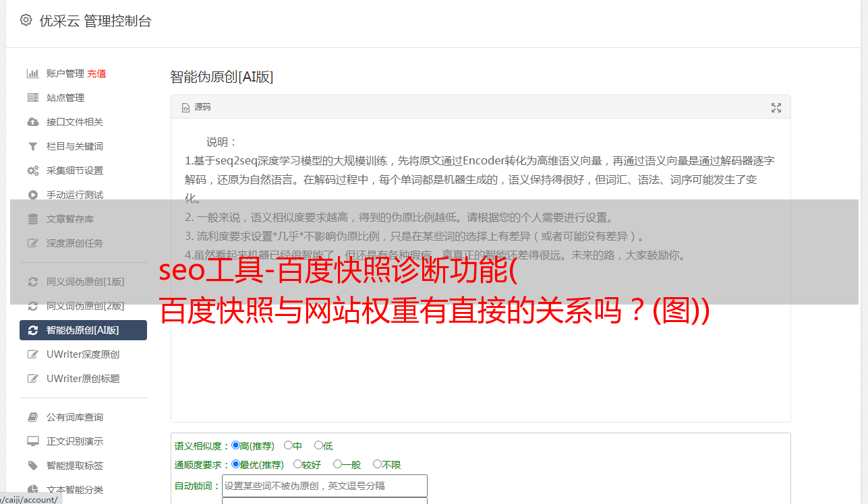Open 采集细节设置 gears icon
The height and width of the screenshot is (504, 868).
(32, 170)
